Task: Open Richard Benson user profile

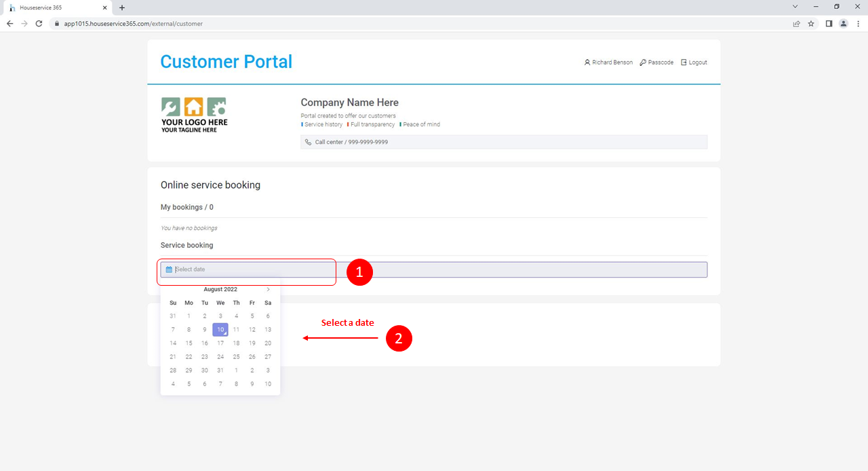Action: [x=608, y=62]
